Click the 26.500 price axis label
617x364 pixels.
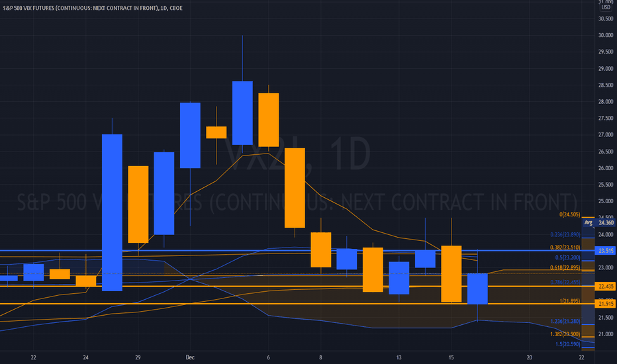pos(606,152)
